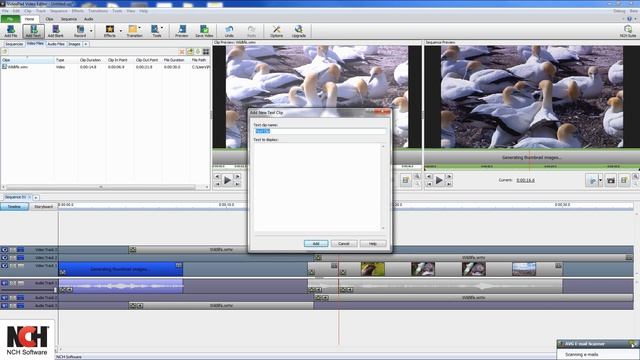Mute Audio Track 1 speaker icon
The height and width of the screenshot is (360, 640).
(x=4, y=283)
